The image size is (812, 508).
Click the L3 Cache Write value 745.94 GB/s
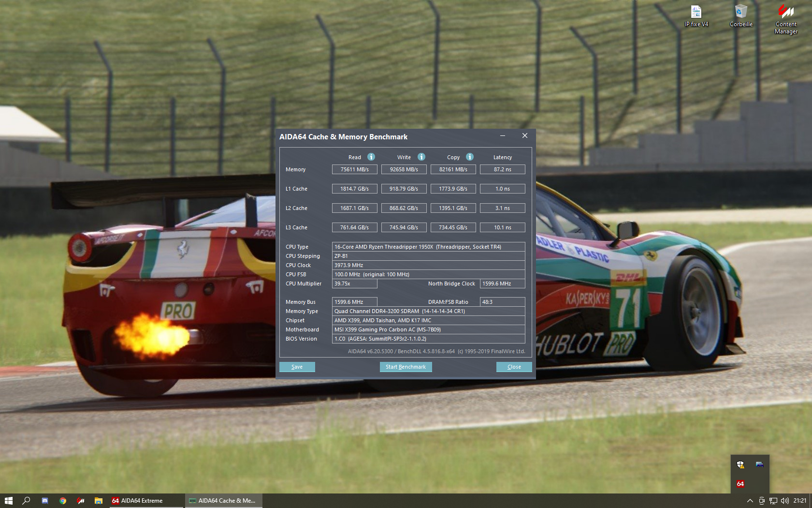tap(404, 227)
